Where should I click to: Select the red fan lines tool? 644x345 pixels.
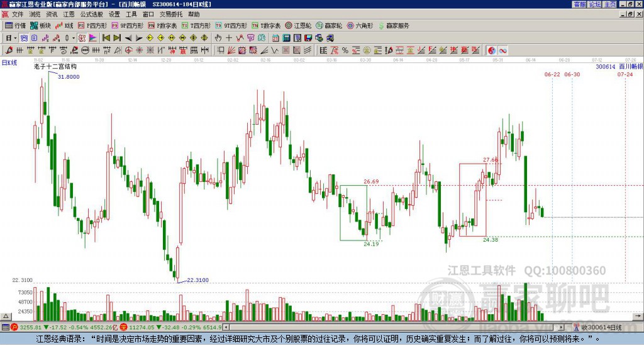tap(231, 50)
